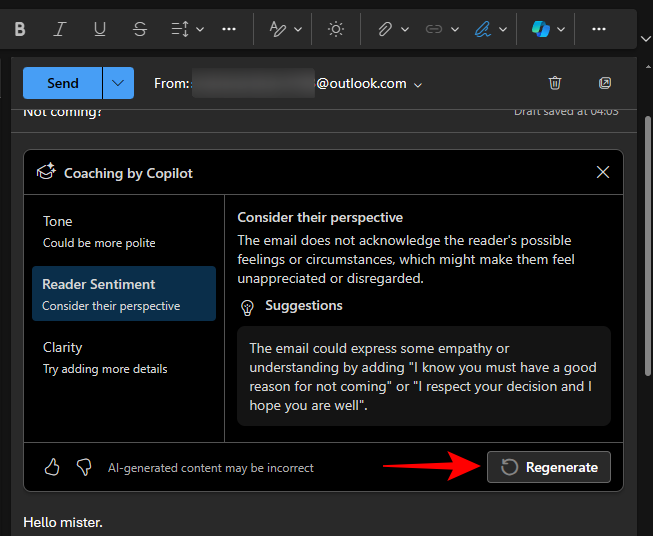The height and width of the screenshot is (536, 653).
Task: Open the Styles pen icon
Action: coord(277,29)
